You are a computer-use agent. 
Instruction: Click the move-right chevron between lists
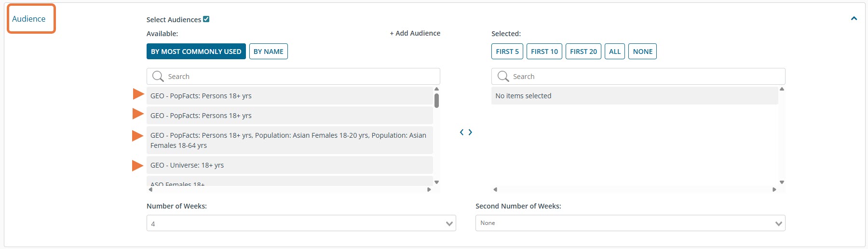pos(470,132)
